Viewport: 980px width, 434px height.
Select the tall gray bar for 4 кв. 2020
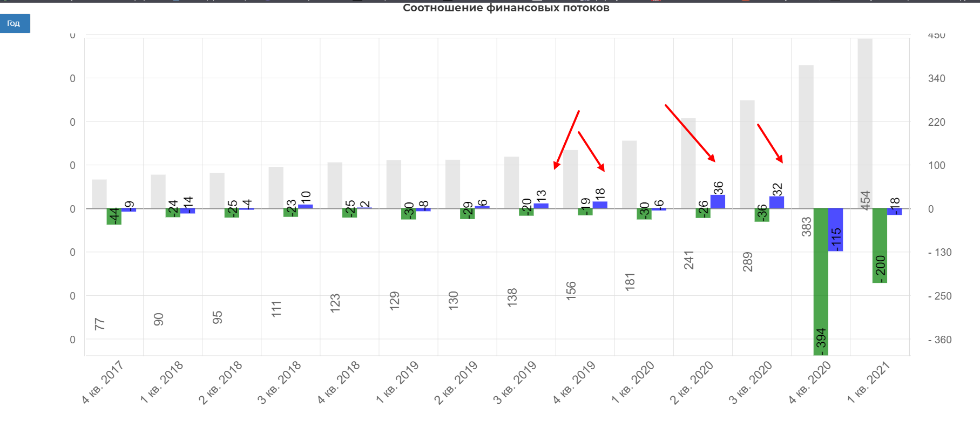pyautogui.click(x=806, y=137)
